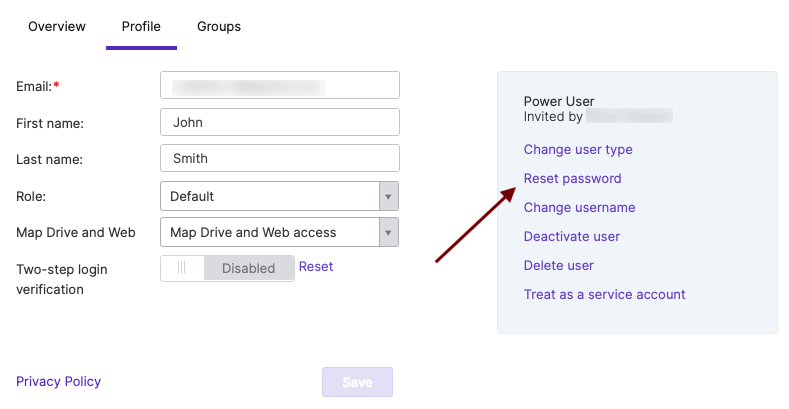Switch to the Overview tab
This screenshot has height=409, width=789.
57,26
